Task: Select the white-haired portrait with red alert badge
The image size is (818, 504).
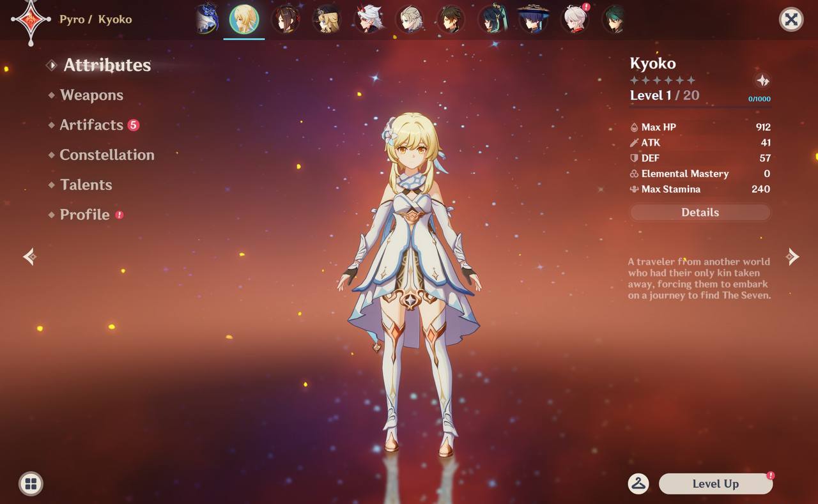Action: tap(575, 19)
